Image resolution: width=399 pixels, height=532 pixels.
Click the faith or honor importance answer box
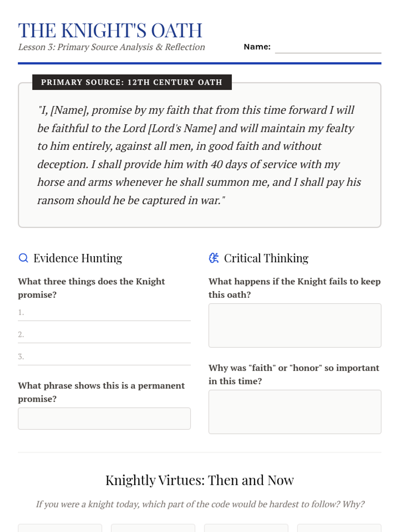[x=295, y=412]
